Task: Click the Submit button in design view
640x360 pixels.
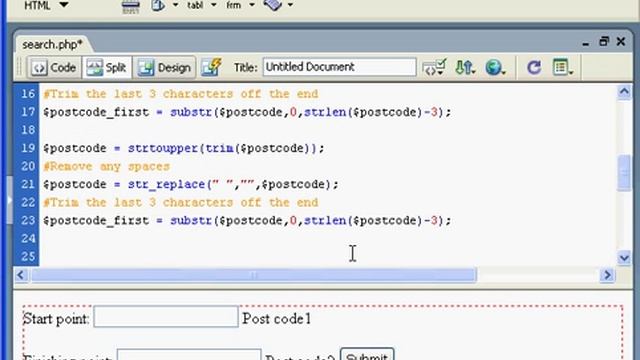Action: pos(367,354)
